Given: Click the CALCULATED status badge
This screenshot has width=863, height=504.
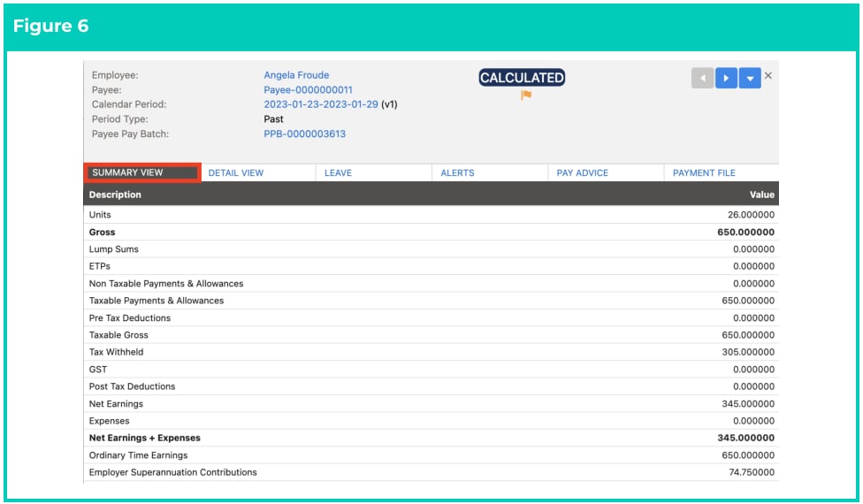Looking at the screenshot, I should [x=522, y=78].
